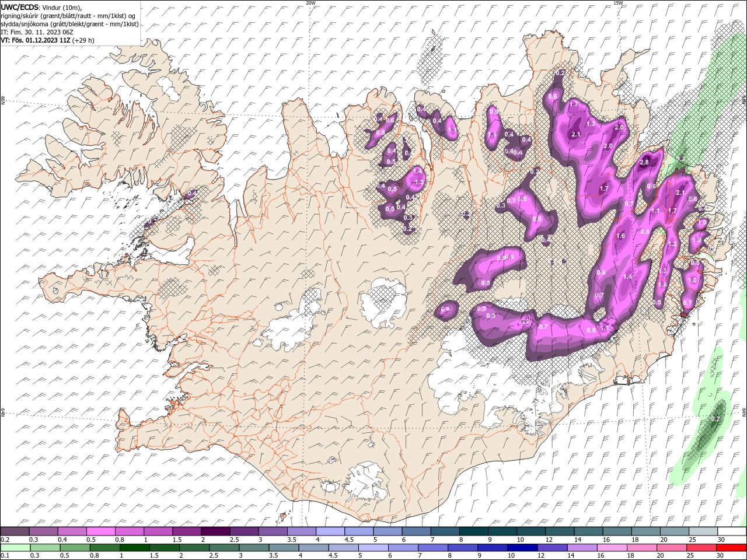Image resolution: width=747 pixels, height=560 pixels.
Task: Click the '(+29 h)' forecast offset text
Action: [83, 40]
